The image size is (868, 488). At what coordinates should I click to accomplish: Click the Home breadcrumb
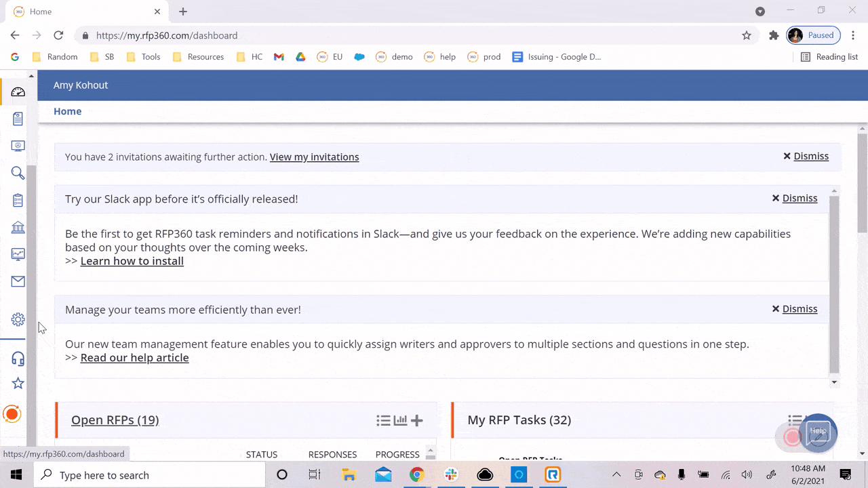coord(68,111)
